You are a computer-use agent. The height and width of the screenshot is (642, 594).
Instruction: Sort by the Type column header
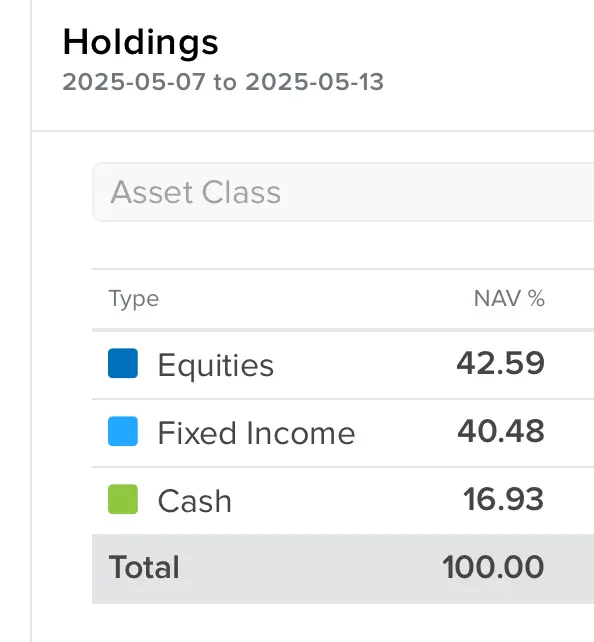[x=134, y=299]
